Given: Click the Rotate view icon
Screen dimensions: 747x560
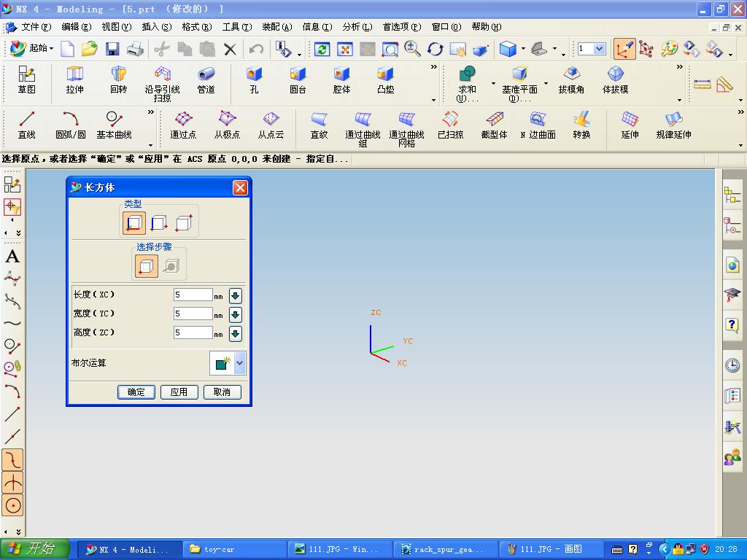Looking at the screenshot, I should pyautogui.click(x=435, y=49).
